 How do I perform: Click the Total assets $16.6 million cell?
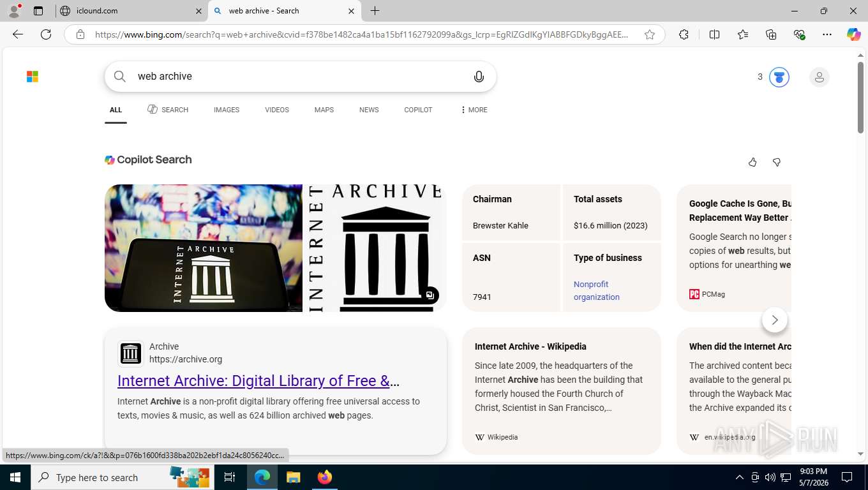click(612, 212)
